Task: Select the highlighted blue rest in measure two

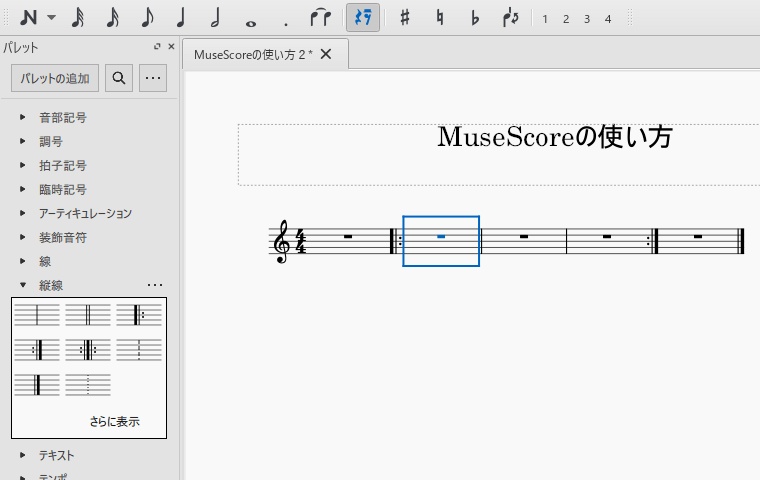Action: tap(441, 237)
